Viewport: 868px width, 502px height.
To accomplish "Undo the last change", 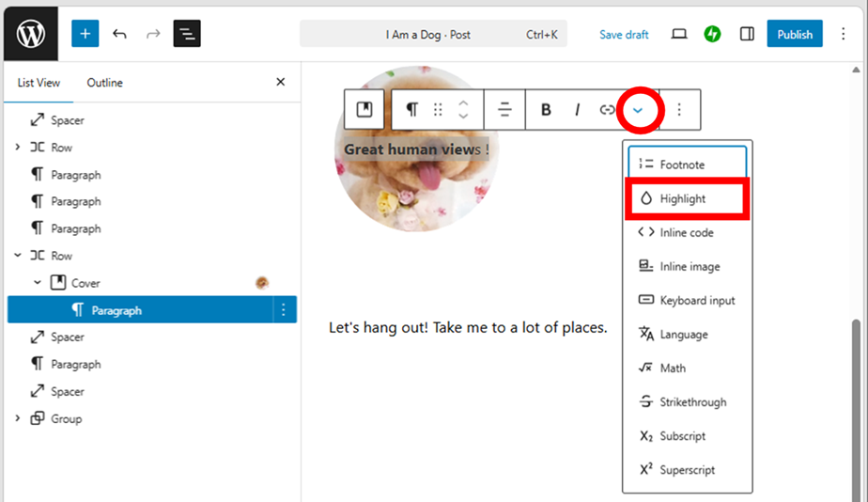I will 119,34.
